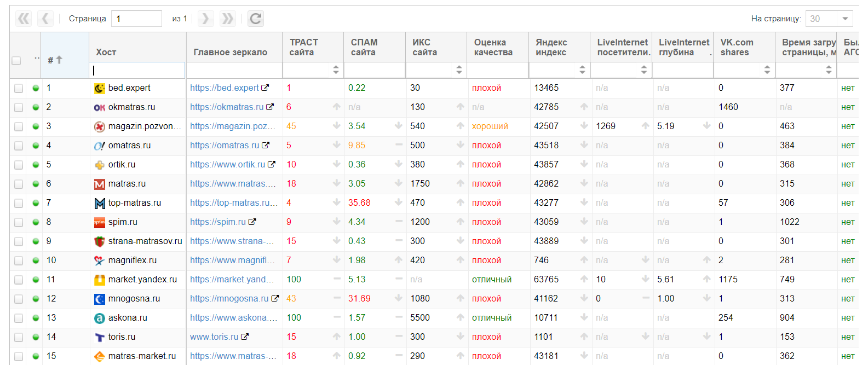
Task: Open external link icon beside www.toris.ru
Action: (245, 337)
